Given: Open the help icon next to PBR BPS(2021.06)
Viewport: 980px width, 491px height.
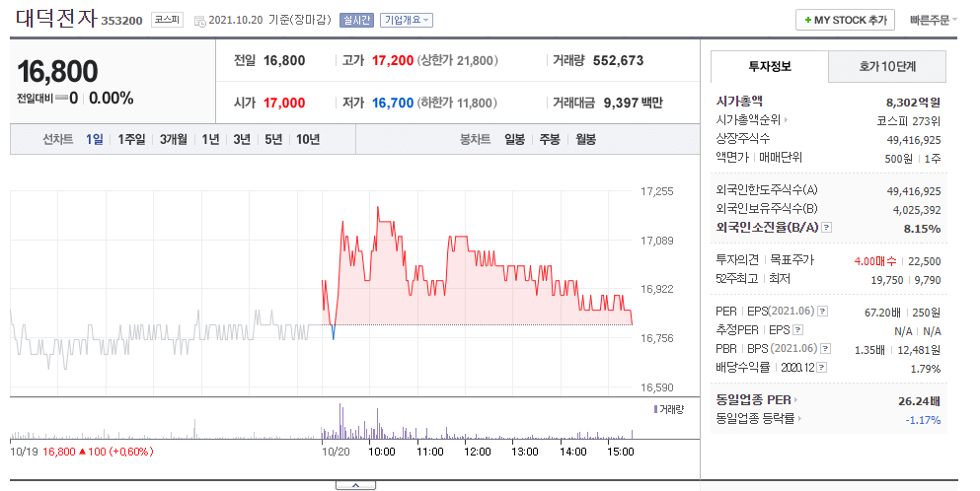Looking at the screenshot, I should coord(826,349).
